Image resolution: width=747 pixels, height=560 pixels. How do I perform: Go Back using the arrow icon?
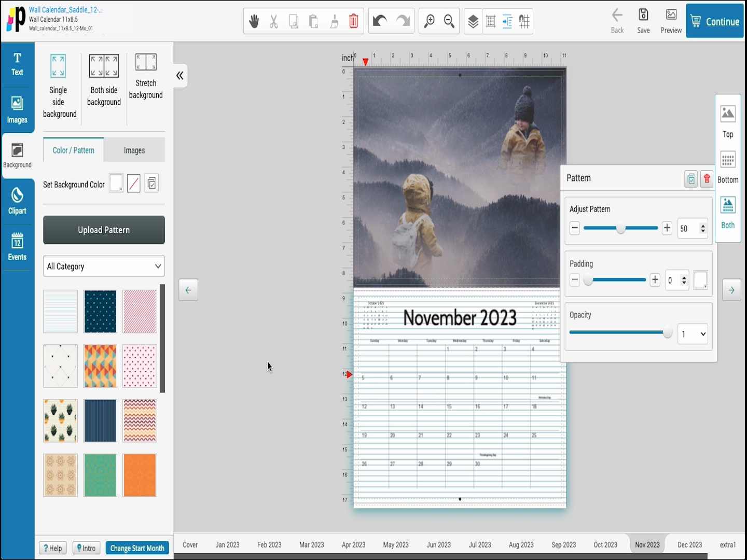click(x=617, y=21)
